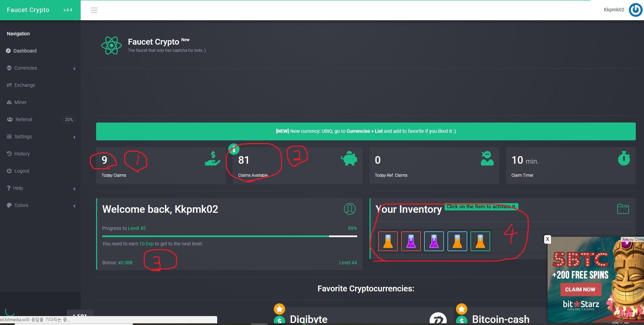The height and width of the screenshot is (325, 644).
Task: Toggle the hamburger sidebar menu icon
Action: click(x=94, y=10)
